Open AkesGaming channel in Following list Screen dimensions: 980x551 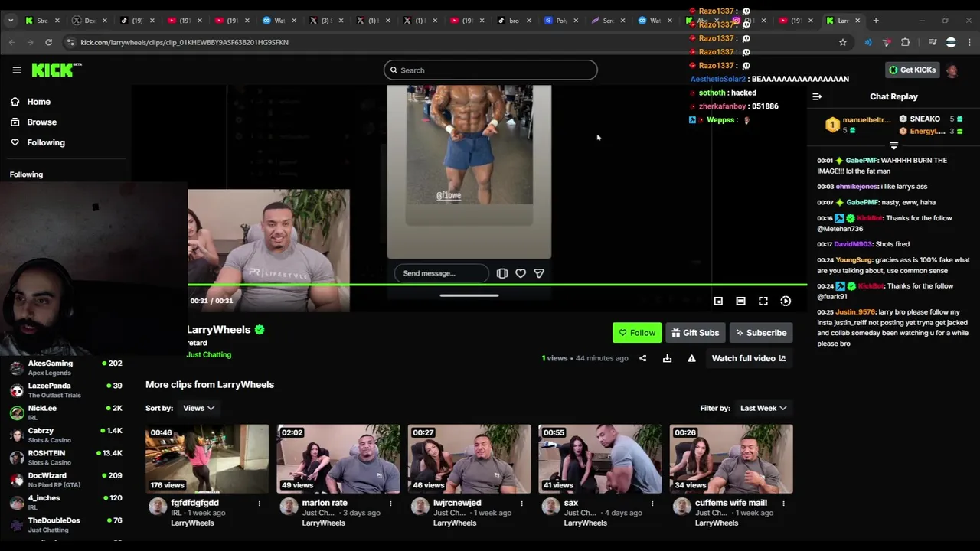point(66,368)
